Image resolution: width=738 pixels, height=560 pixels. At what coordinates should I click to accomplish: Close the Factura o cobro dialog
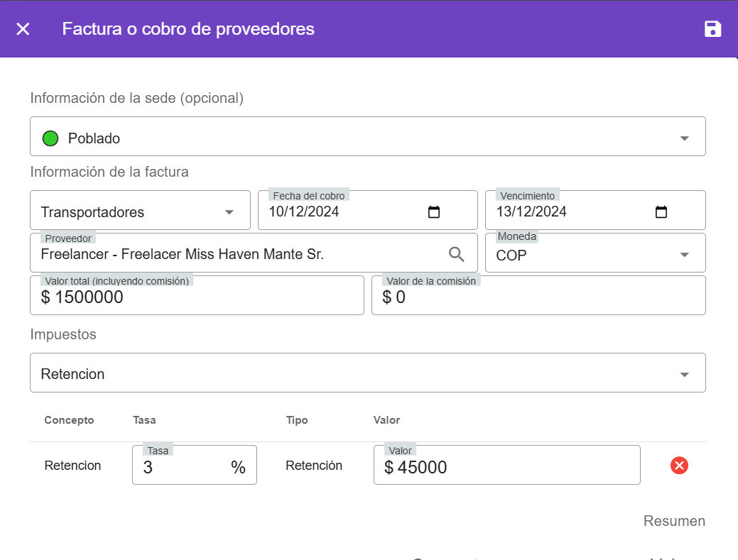[x=23, y=29]
